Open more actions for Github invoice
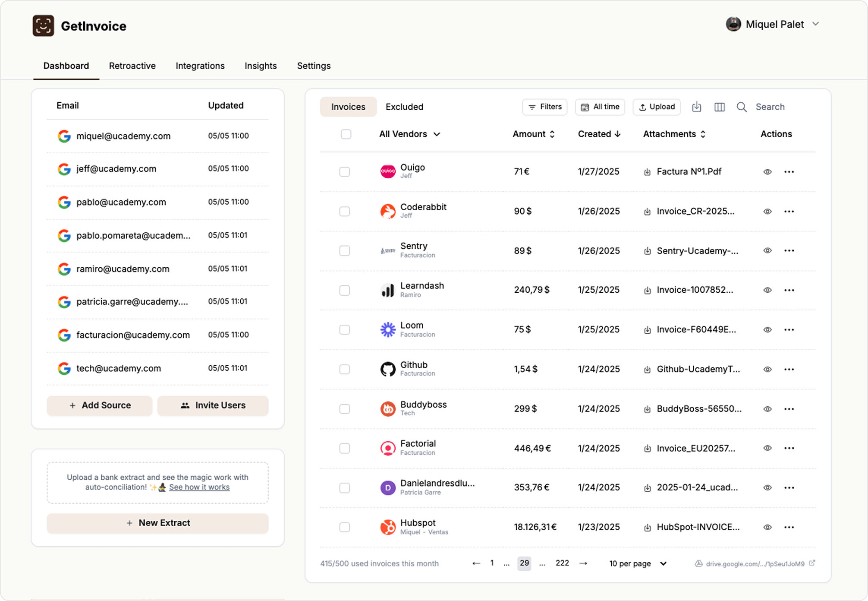Screen dimensions: 868x601 (x=789, y=369)
